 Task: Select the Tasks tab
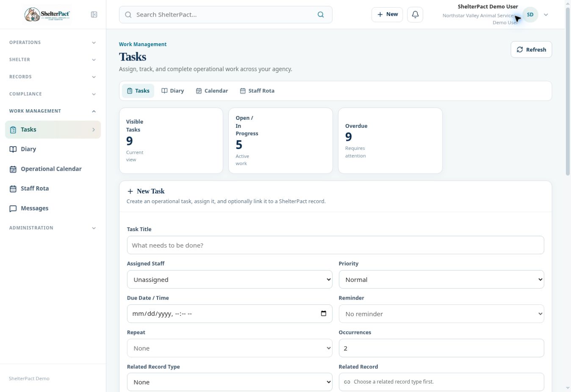tap(138, 91)
